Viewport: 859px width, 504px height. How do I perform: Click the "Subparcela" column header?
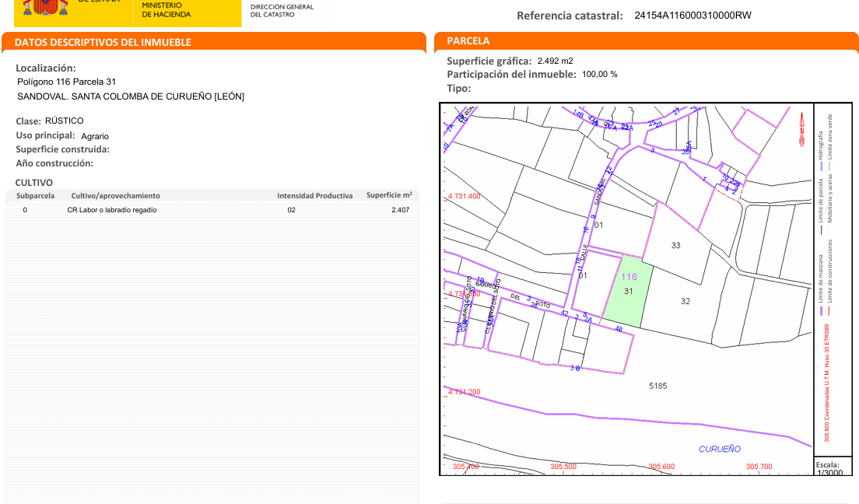(x=36, y=195)
